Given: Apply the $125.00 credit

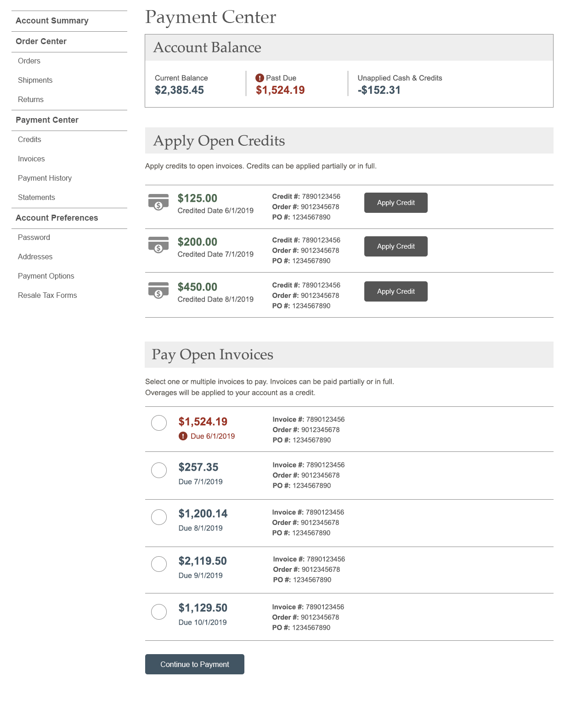Looking at the screenshot, I should (396, 203).
